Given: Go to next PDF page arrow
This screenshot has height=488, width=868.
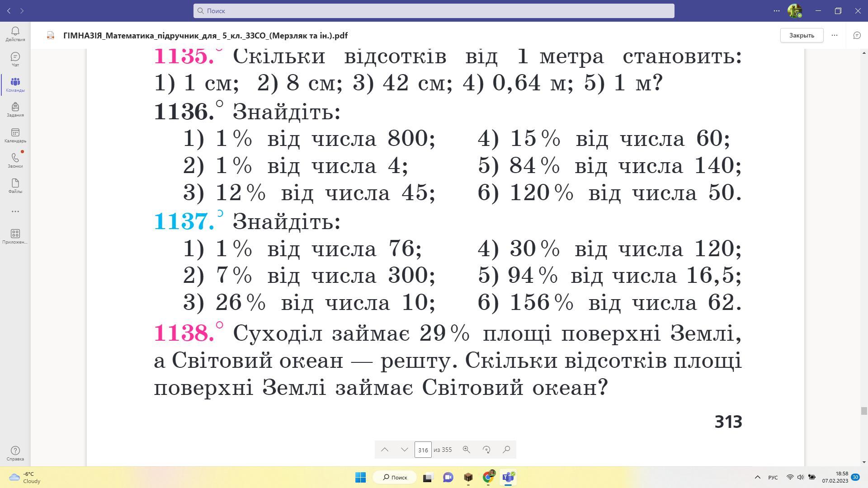Looking at the screenshot, I should pyautogui.click(x=405, y=450).
